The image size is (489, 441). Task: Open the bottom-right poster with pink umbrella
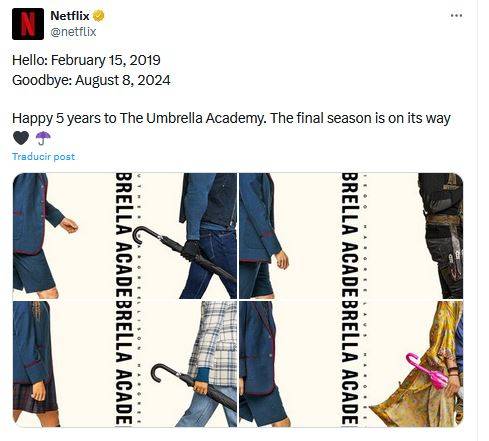click(351, 364)
